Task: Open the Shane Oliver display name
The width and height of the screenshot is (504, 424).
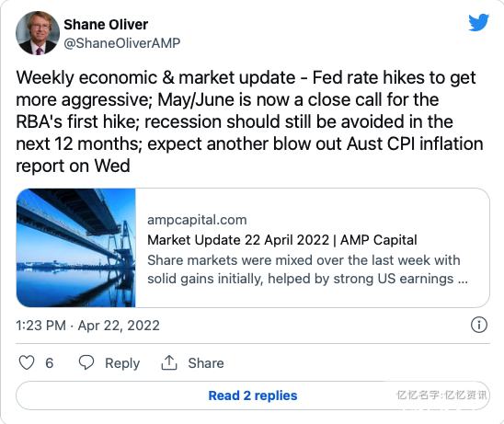Action: [106, 25]
